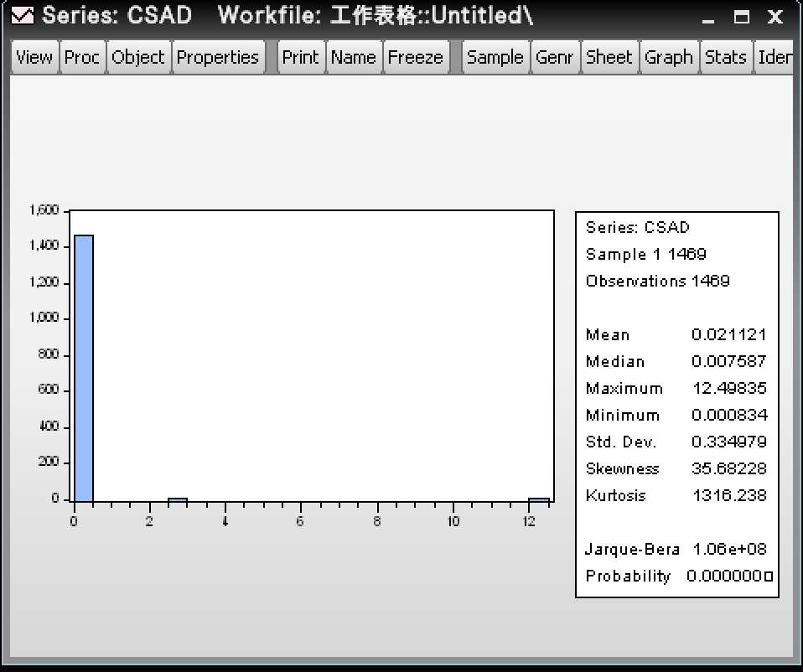Click the Sample button
803x672 pixels.
pyautogui.click(x=495, y=57)
